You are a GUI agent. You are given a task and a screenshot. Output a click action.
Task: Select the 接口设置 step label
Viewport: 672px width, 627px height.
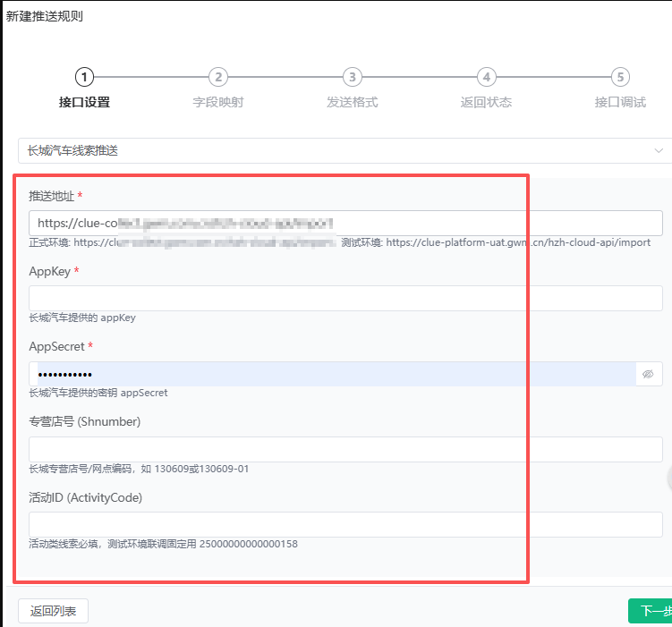84,102
